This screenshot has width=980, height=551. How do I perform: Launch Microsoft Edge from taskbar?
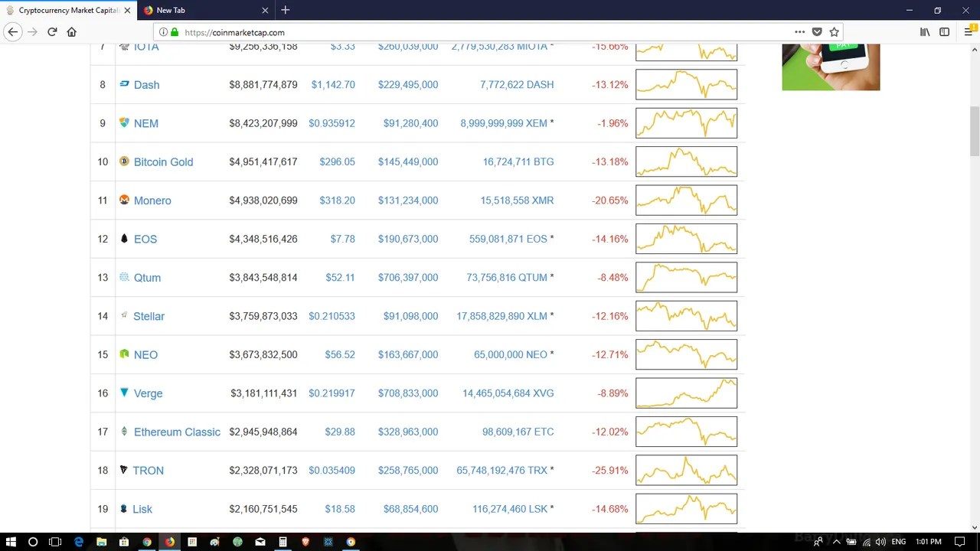point(78,542)
